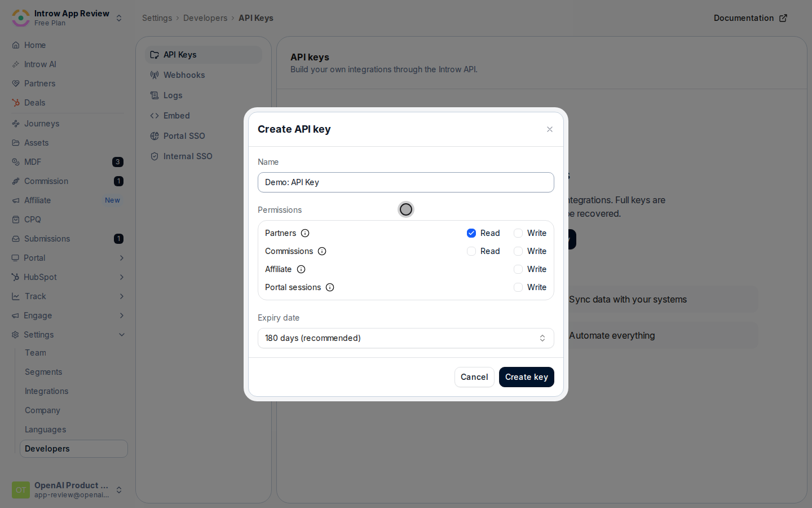Click the Settings gear icon in the sidebar

coord(15,335)
